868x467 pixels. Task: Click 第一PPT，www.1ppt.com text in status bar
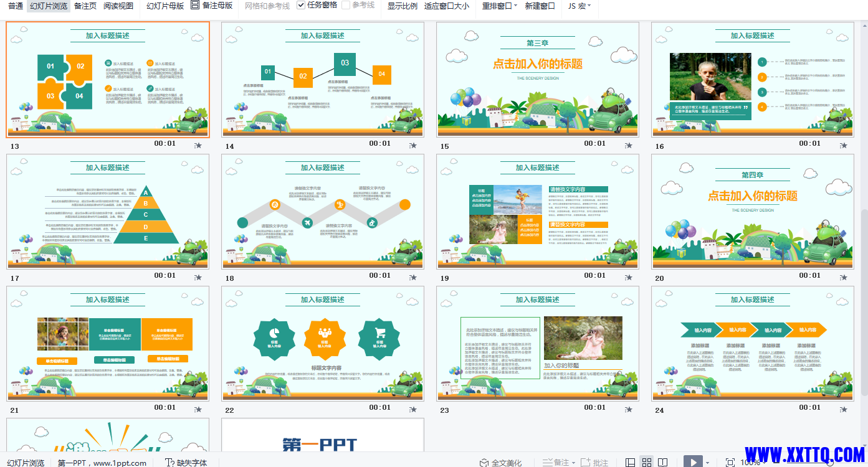click(102, 463)
